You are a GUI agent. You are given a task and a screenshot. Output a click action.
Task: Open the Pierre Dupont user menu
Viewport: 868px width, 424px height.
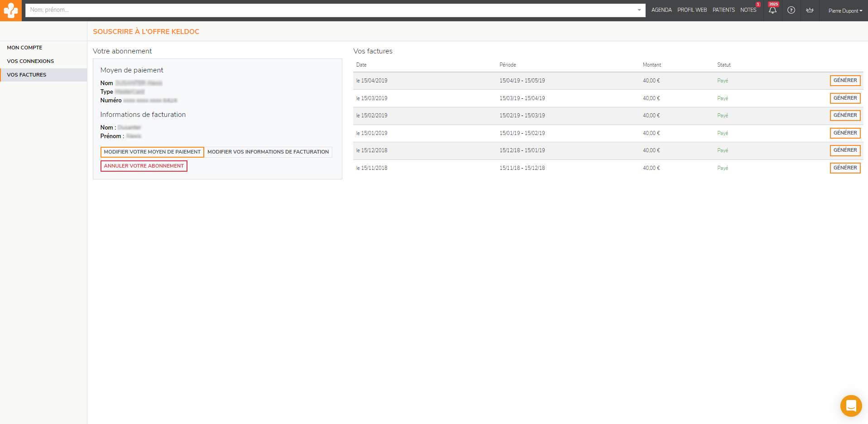(x=845, y=11)
